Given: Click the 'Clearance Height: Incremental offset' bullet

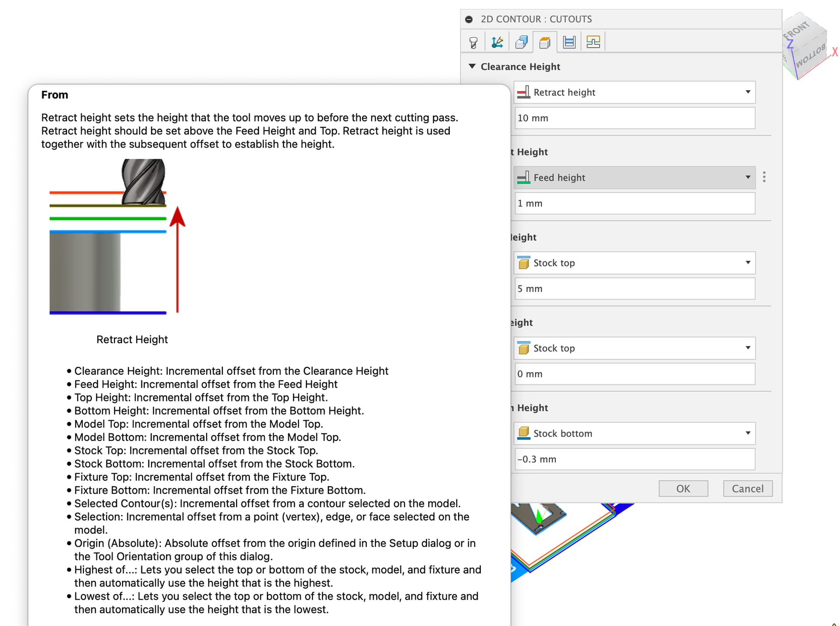Looking at the screenshot, I should (231, 371).
